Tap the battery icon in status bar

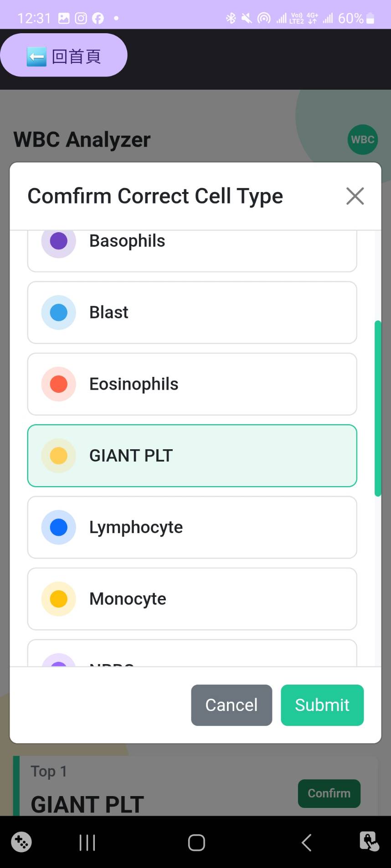(x=370, y=18)
